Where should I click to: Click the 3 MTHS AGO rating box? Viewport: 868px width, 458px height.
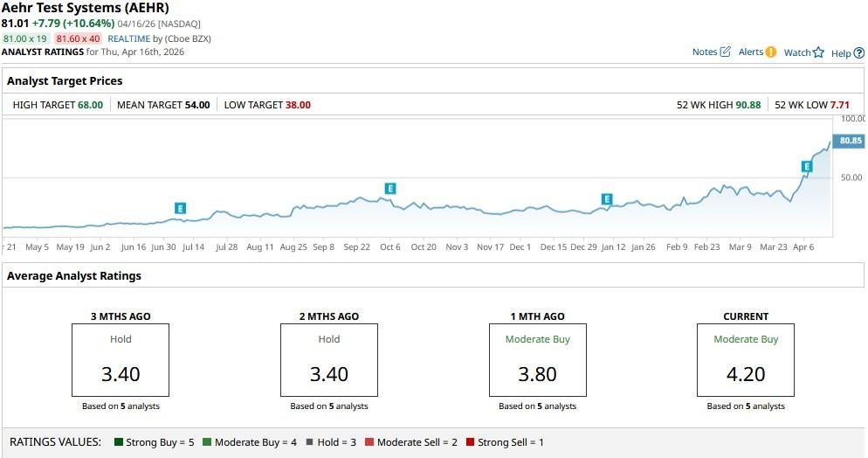click(121, 360)
